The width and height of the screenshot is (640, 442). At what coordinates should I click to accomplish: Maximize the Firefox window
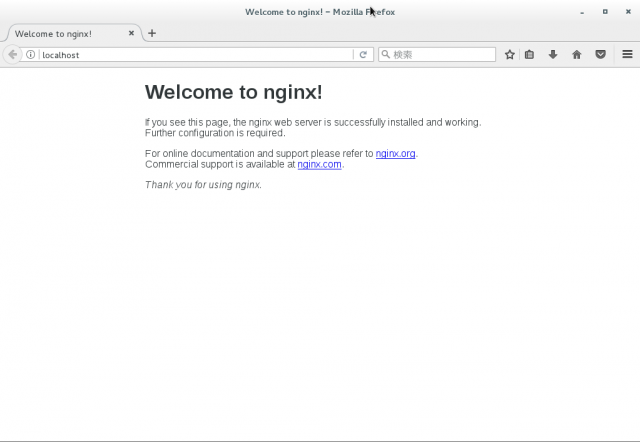tap(605, 12)
